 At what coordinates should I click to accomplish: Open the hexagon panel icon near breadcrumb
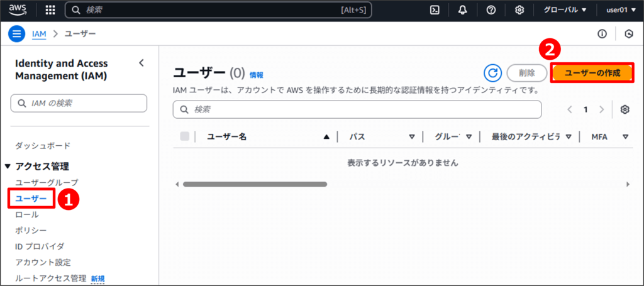pyautogui.click(x=628, y=34)
